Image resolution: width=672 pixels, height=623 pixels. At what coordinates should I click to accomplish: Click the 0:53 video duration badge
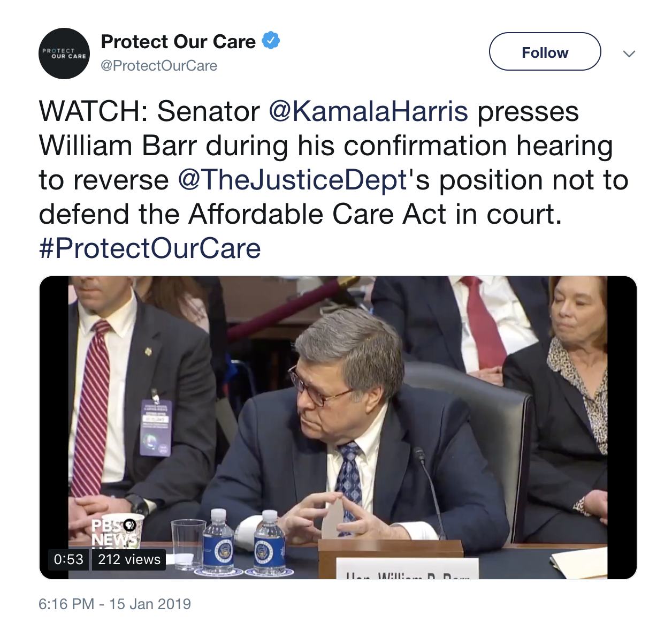coord(68,559)
